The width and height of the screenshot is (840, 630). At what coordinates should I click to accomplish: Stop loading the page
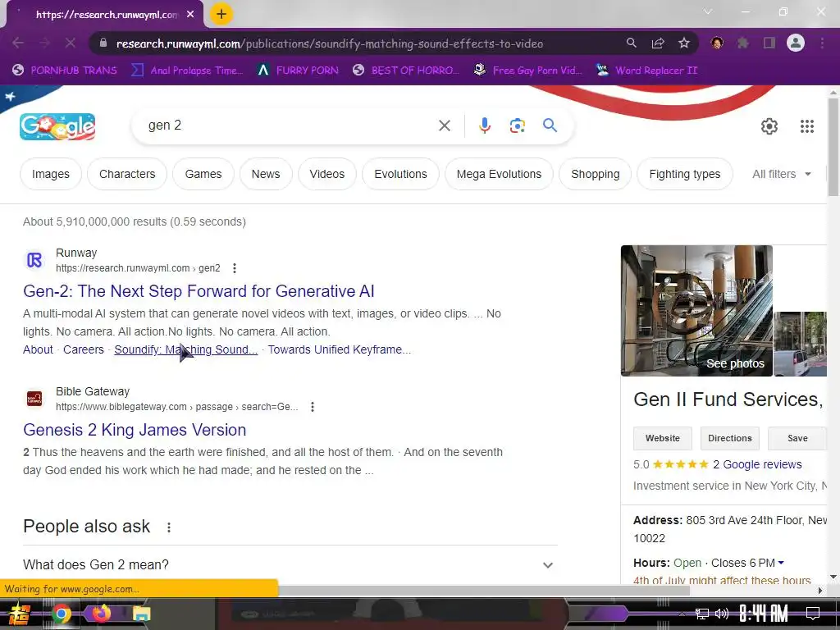pos(71,43)
